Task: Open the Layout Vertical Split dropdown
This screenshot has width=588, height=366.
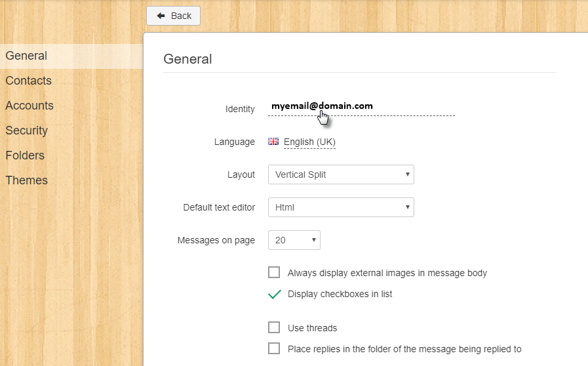Action: (341, 174)
